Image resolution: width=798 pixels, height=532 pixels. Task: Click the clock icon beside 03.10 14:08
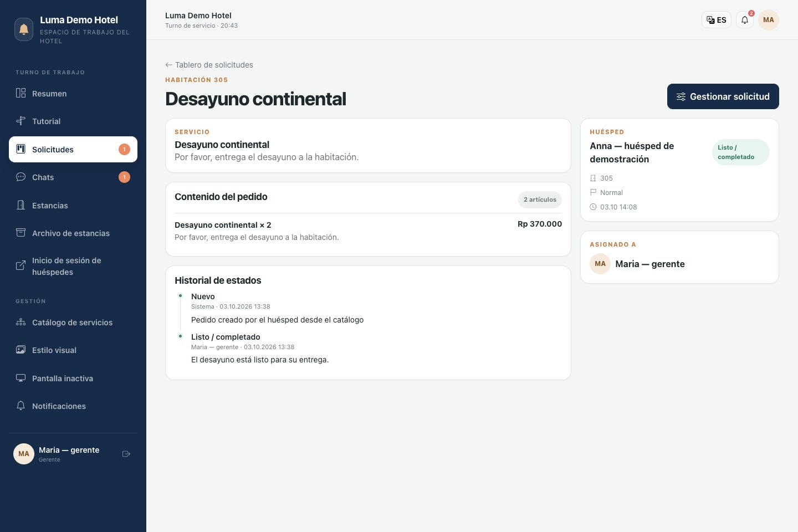click(593, 207)
